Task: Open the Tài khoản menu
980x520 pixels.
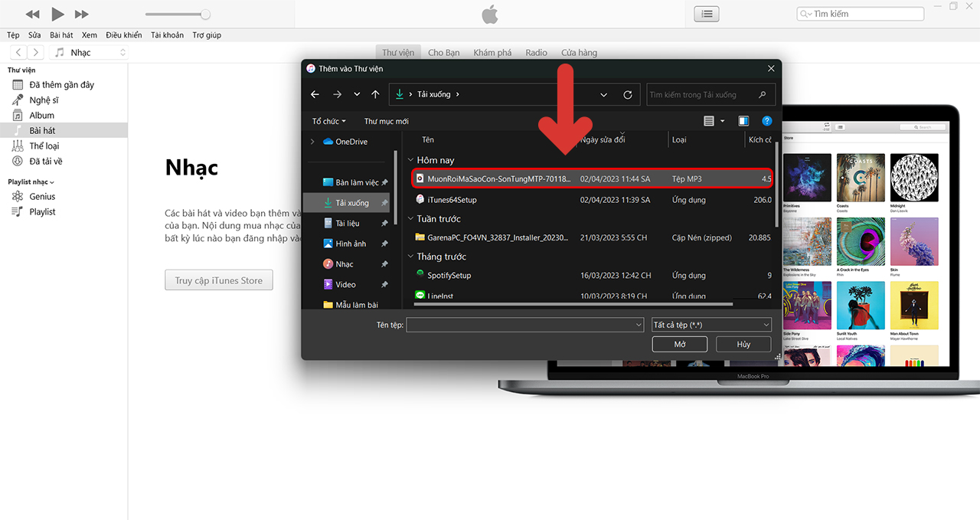Action: [167, 35]
